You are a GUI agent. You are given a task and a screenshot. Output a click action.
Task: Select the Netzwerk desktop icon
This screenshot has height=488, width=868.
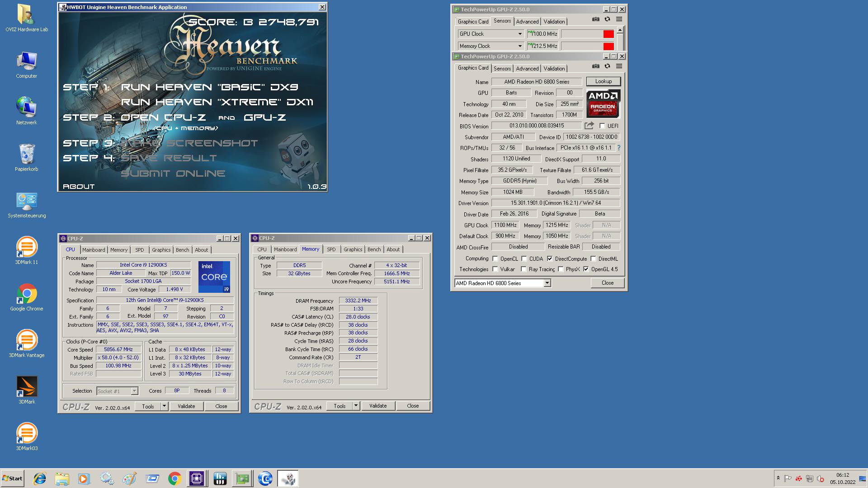[x=26, y=111]
